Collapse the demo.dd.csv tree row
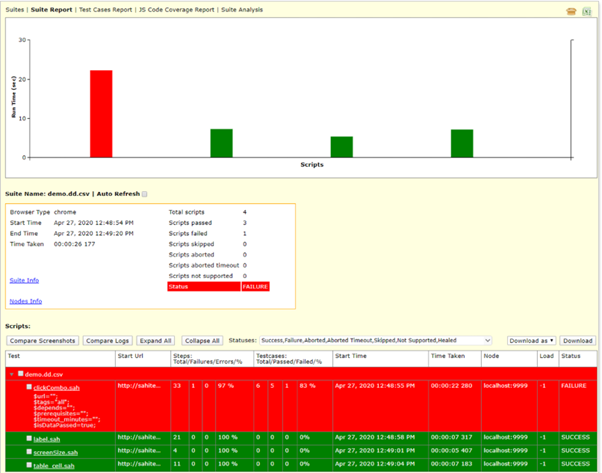 (x=12, y=374)
